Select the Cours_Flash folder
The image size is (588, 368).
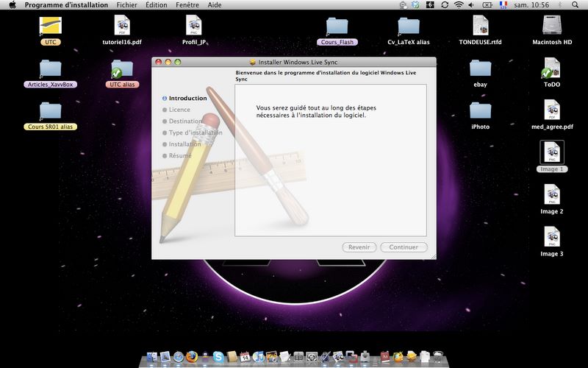[337, 31]
